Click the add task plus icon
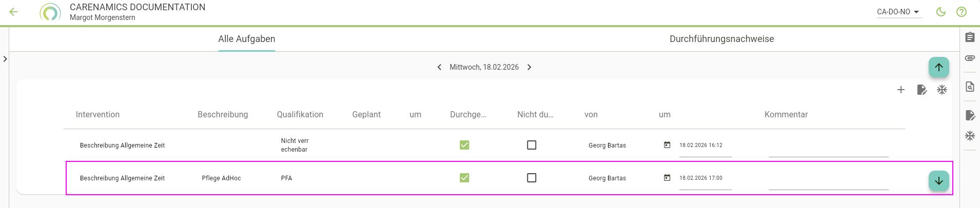Image resolution: width=980 pixels, height=208 pixels. (x=900, y=90)
